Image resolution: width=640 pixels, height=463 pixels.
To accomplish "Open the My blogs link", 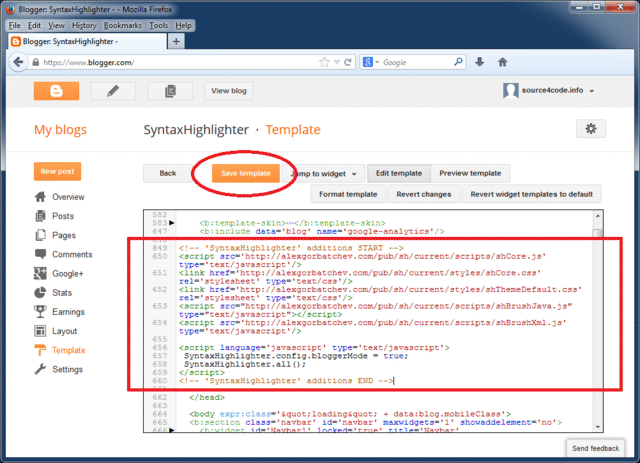I will [x=60, y=129].
